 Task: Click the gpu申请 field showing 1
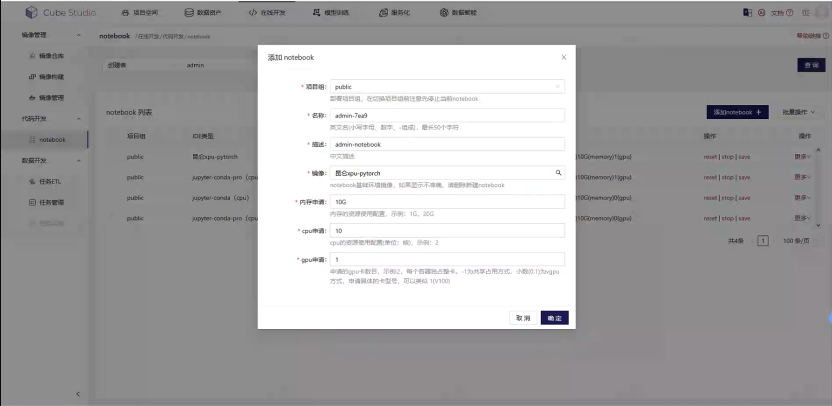tap(447, 259)
